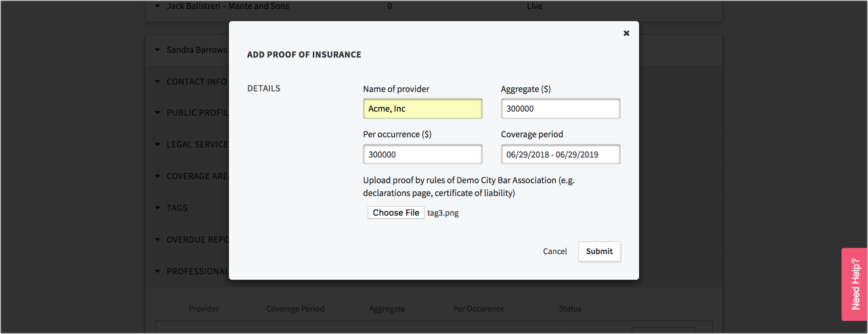
Task: Collapse the Sandra Barrows row
Action: tap(158, 50)
